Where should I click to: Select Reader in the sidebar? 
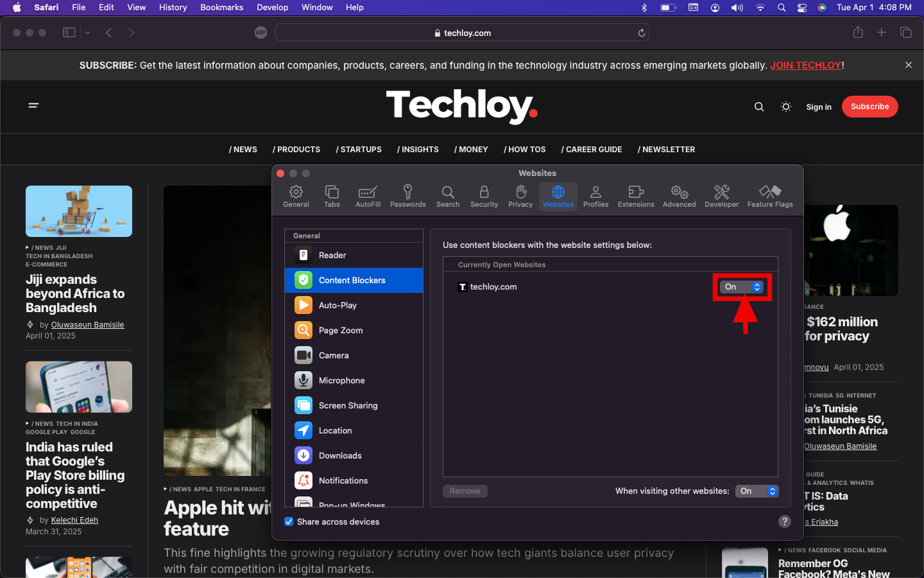[354, 255]
